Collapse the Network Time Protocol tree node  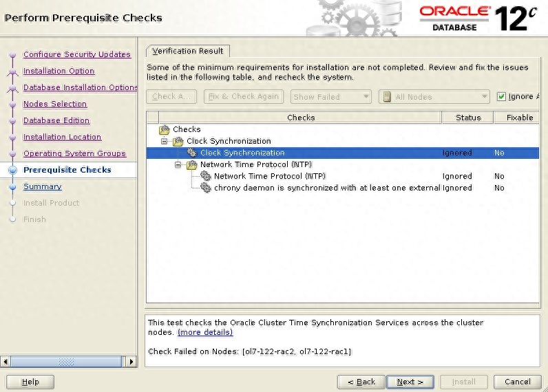178,164
